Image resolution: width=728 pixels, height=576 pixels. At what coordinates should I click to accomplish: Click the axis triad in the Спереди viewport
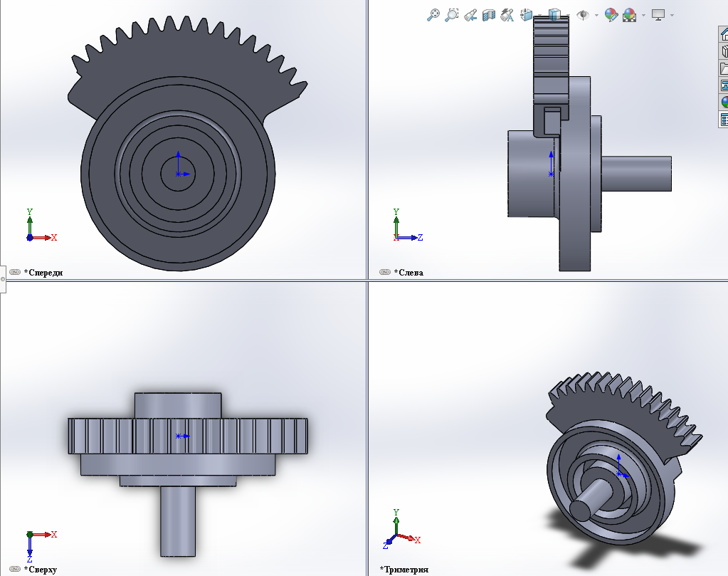click(x=41, y=225)
